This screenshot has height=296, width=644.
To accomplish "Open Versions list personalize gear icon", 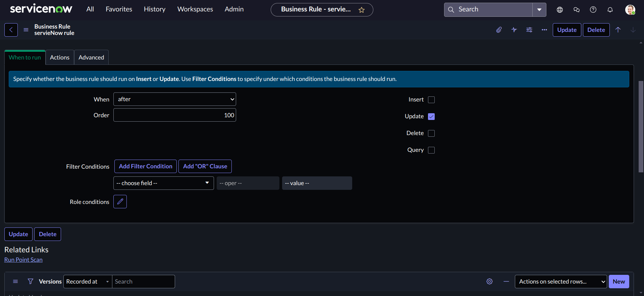I will point(490,282).
